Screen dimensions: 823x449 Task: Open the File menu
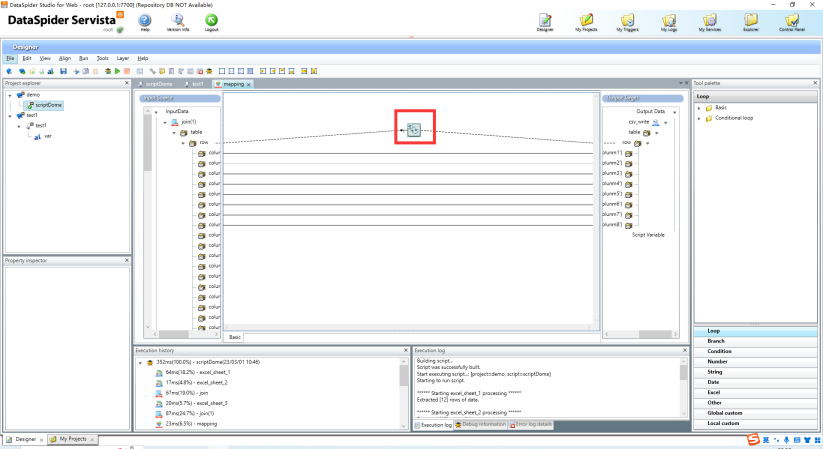[10, 58]
